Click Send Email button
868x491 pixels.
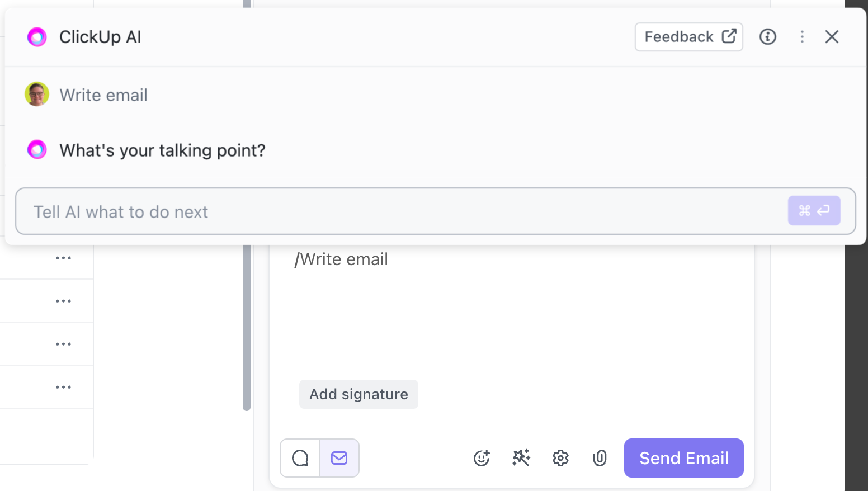[x=683, y=458]
